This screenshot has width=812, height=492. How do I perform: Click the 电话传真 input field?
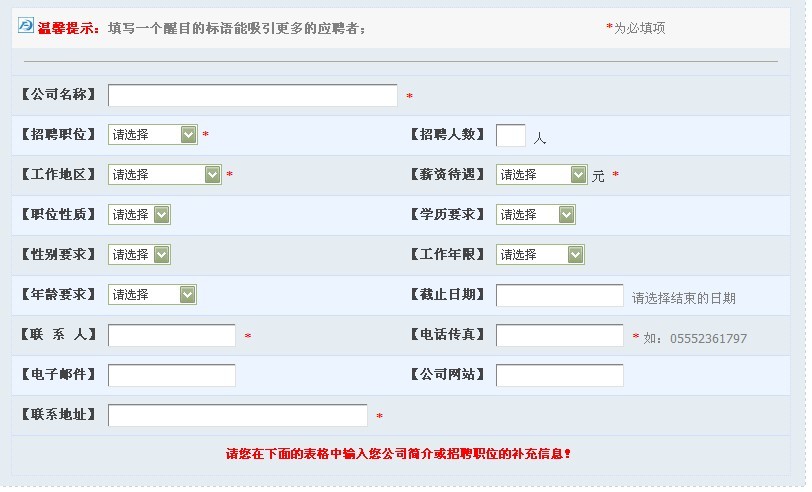pyautogui.click(x=559, y=335)
